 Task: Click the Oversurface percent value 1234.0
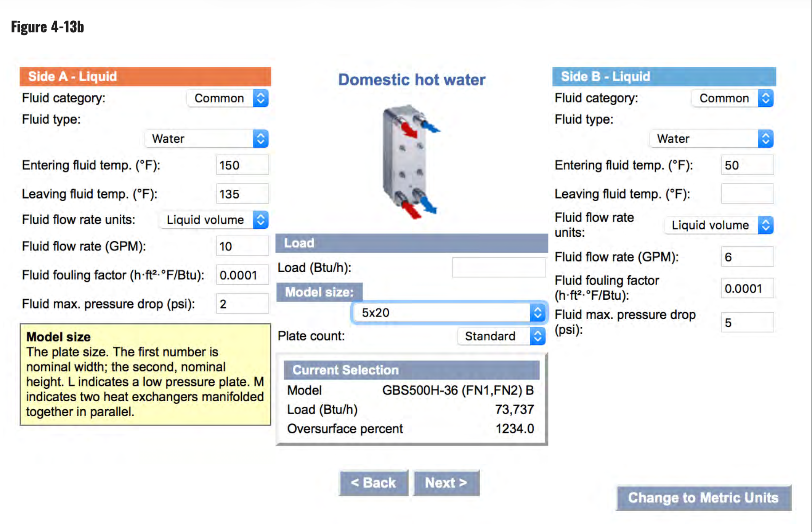(515, 429)
